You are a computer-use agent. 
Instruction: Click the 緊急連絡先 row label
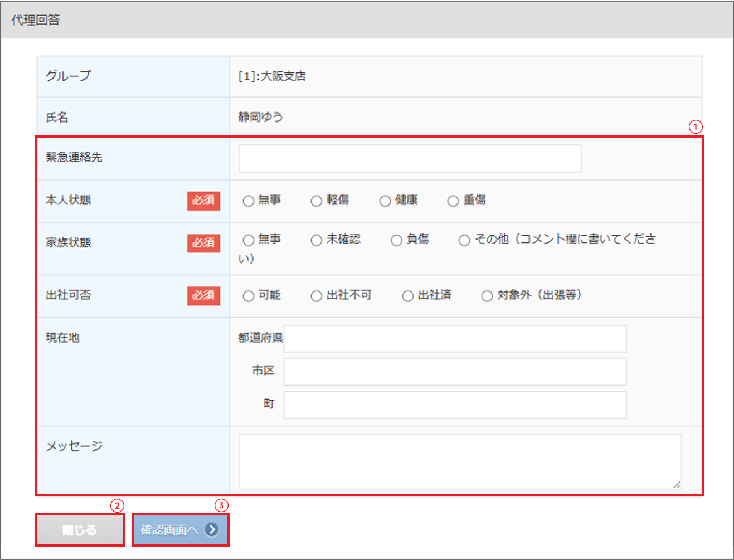tap(74, 157)
